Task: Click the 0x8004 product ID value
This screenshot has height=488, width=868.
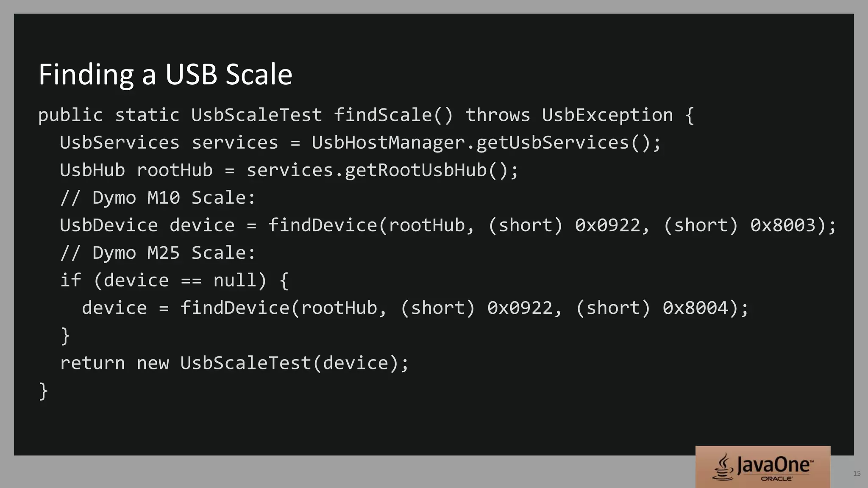Action: click(x=695, y=308)
